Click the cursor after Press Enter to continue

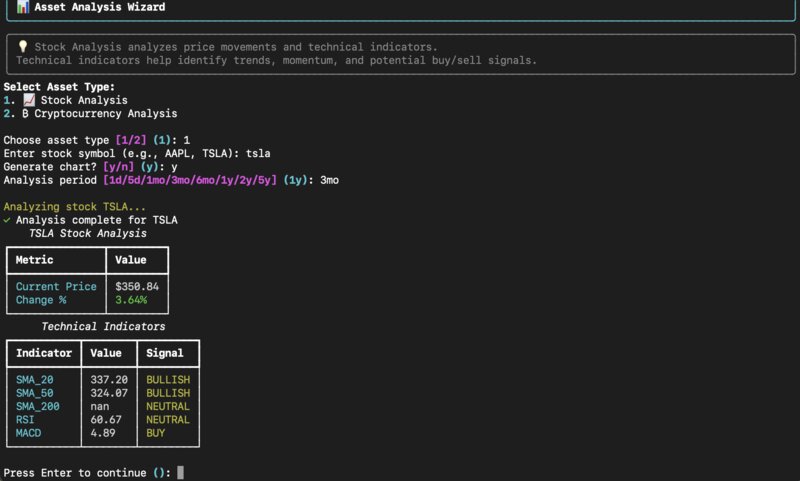click(180, 472)
